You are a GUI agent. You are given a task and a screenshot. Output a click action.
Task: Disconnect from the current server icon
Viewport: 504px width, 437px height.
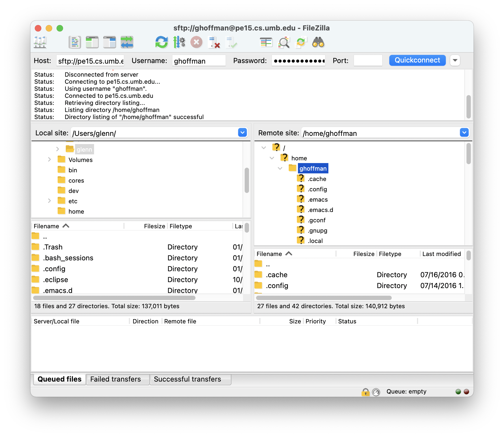coord(214,42)
